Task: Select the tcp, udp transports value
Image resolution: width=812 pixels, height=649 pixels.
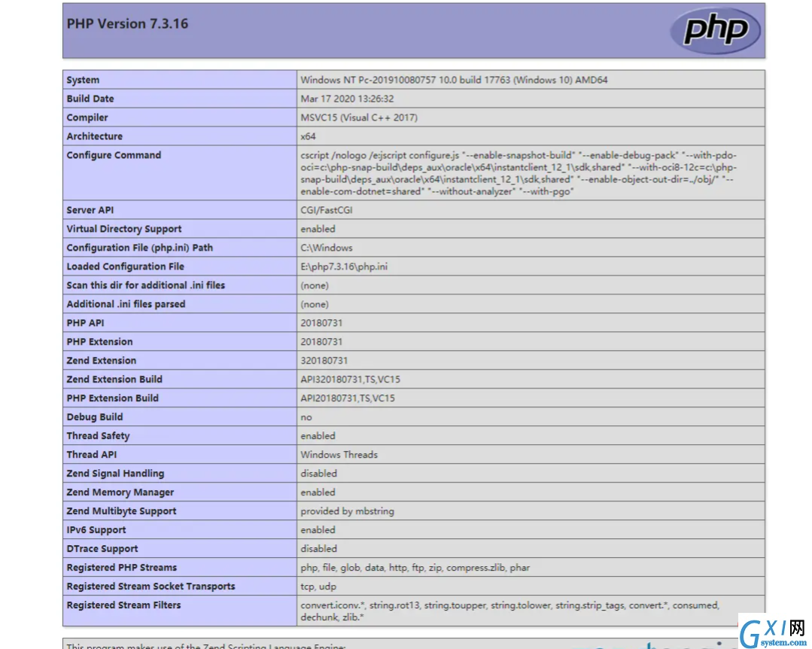Action: click(318, 587)
